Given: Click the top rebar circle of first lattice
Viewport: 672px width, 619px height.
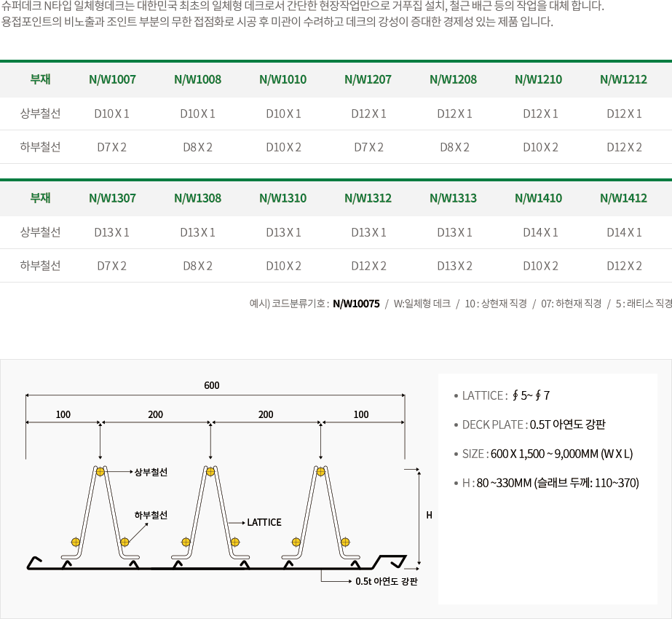Looking at the screenshot, I should [x=100, y=472].
